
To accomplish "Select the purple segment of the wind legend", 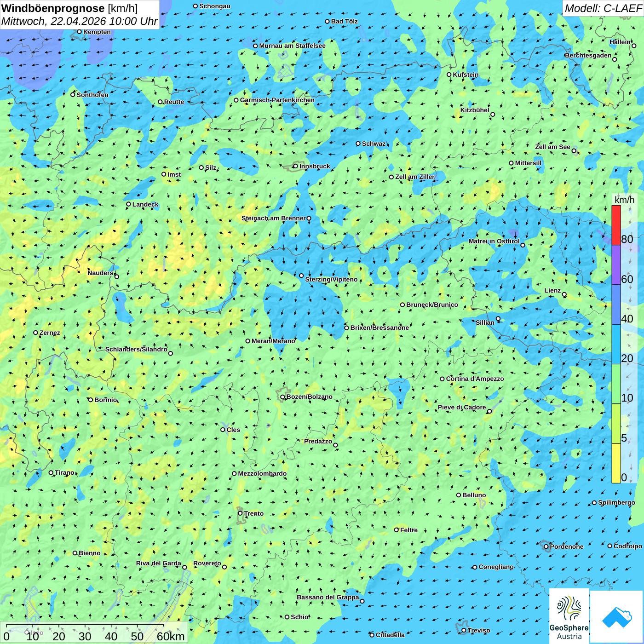I will [616, 265].
